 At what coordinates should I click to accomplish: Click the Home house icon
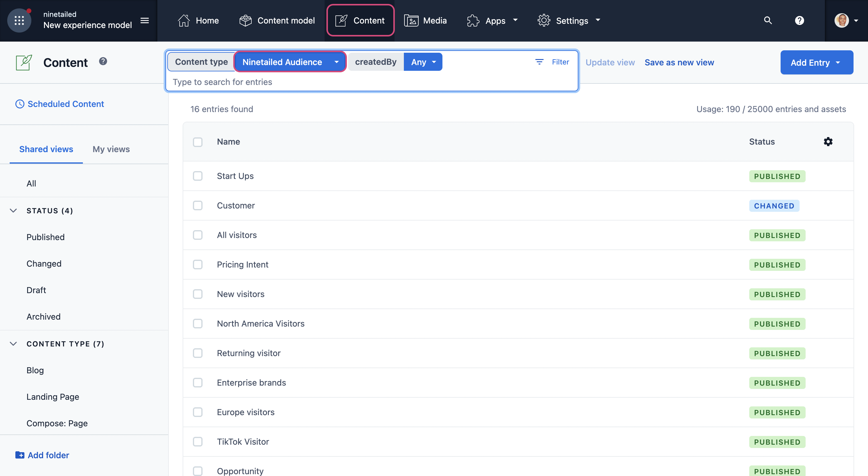coord(184,20)
